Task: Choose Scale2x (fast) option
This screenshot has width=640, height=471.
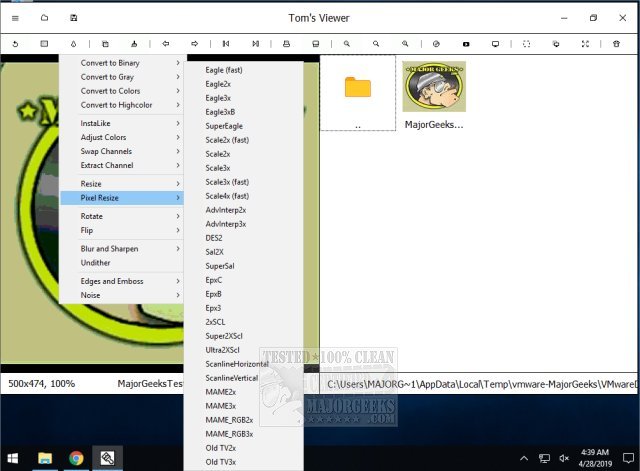Action: point(244,140)
